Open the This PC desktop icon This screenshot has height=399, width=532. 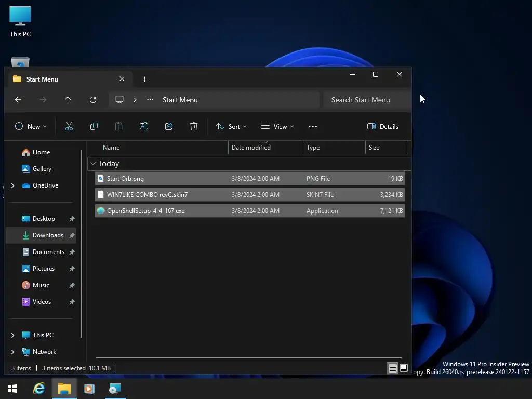tap(20, 22)
